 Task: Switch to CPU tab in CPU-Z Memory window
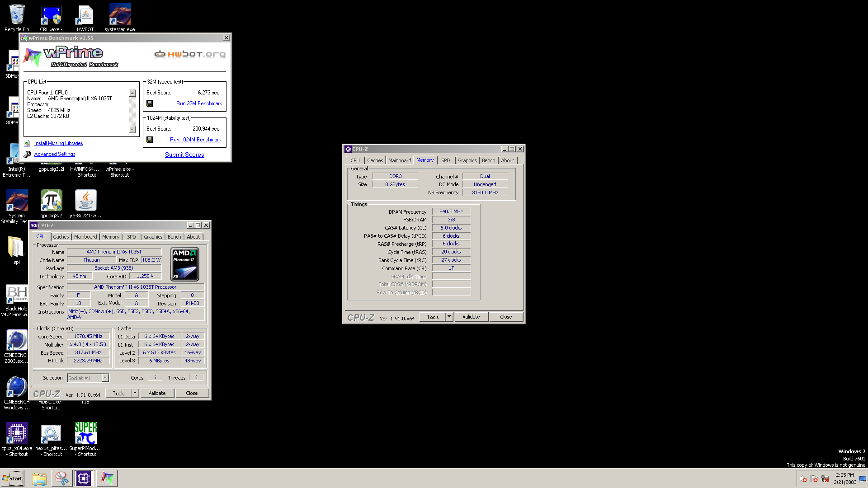coord(355,160)
